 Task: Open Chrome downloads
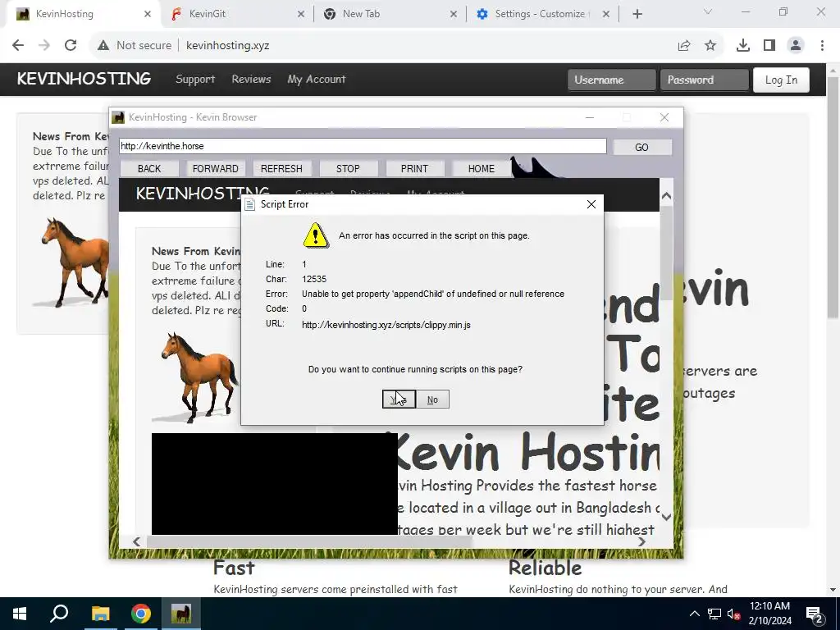[x=743, y=46]
